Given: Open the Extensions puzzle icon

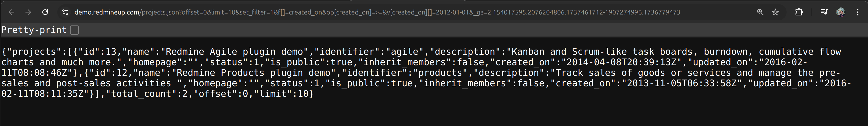Looking at the screenshot, I should pos(799,12).
